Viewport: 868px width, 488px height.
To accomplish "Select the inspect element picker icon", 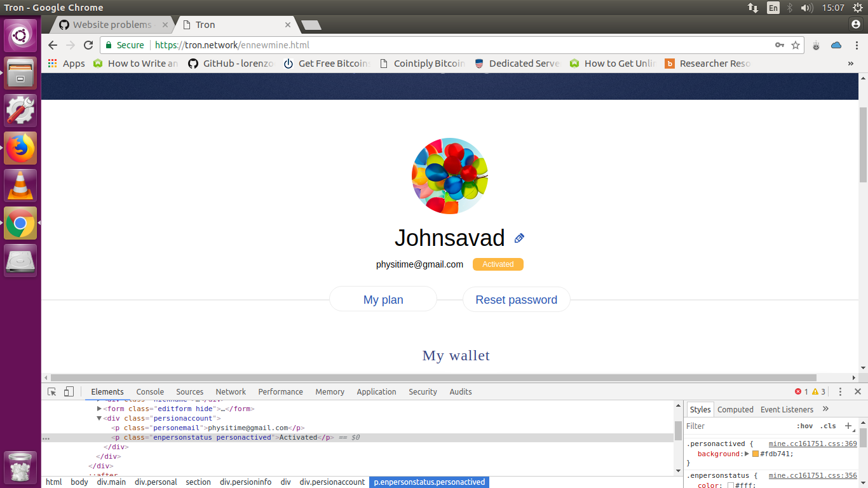I will coord(52,392).
